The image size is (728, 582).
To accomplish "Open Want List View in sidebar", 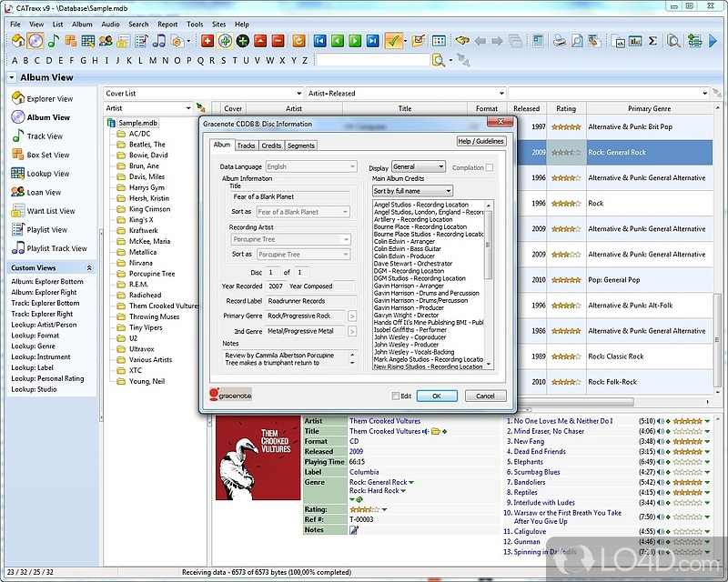I will point(50,211).
